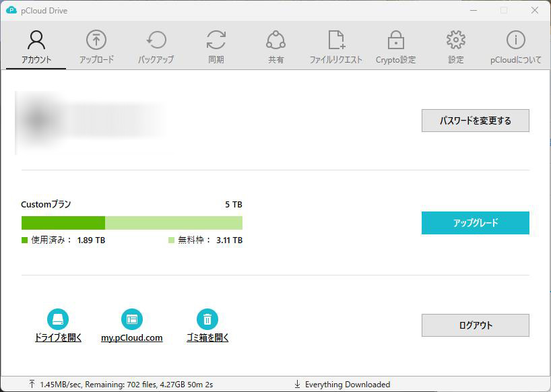Click the upload arrow status icon

(32, 385)
